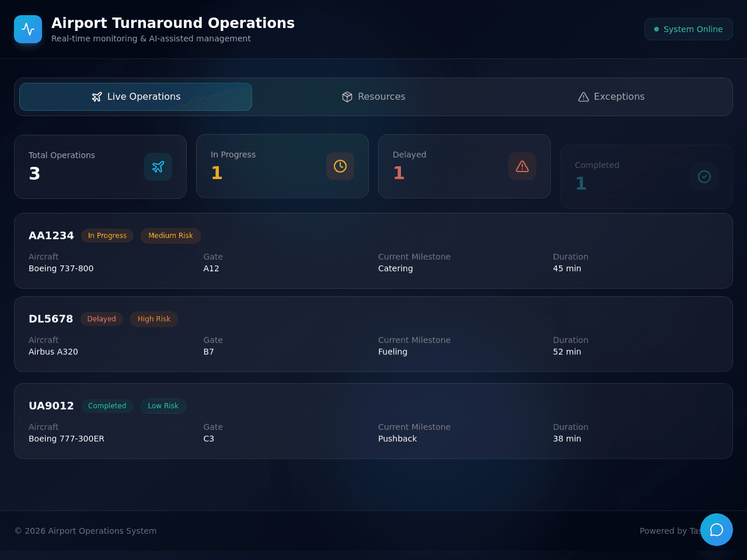This screenshot has height=560, width=747.
Task: Click the Completed badge on UA9012
Action: click(107, 406)
